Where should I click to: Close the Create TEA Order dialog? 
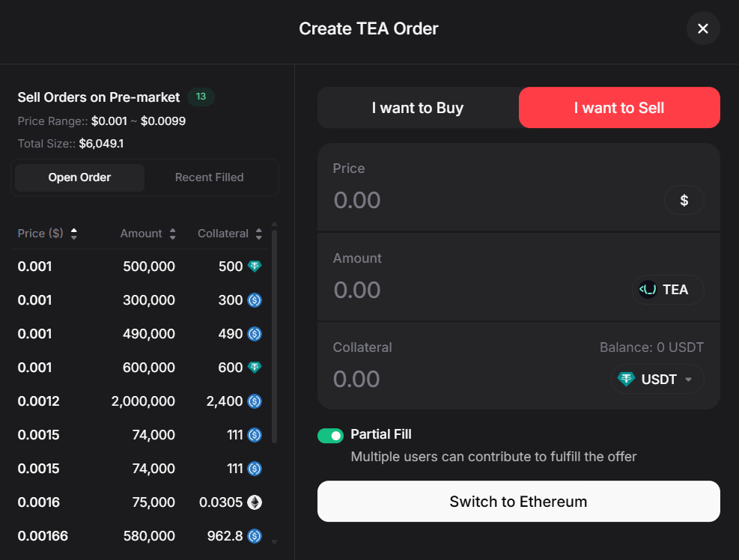point(702,28)
